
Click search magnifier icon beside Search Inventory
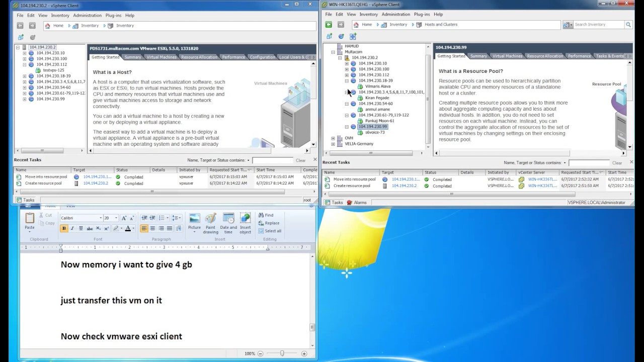(628, 25)
